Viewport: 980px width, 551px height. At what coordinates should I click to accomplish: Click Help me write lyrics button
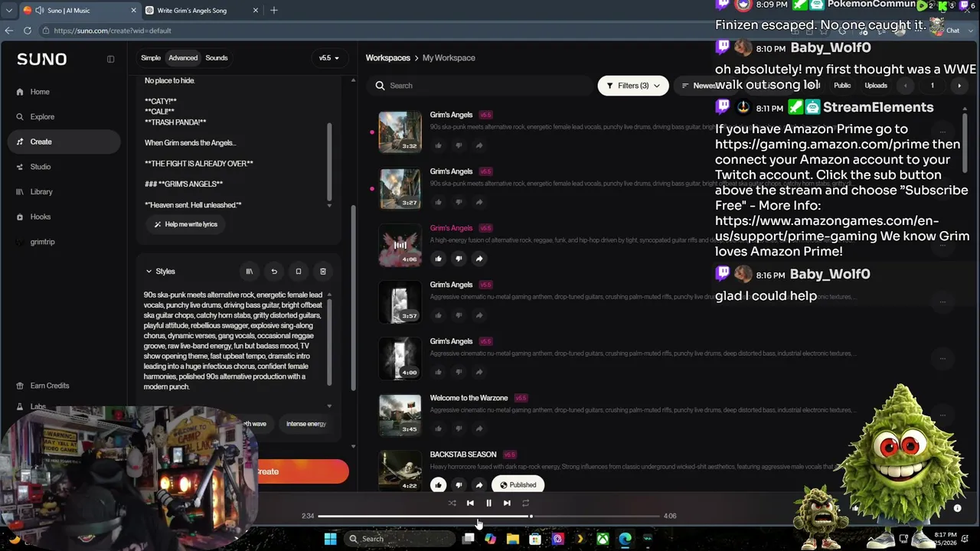pyautogui.click(x=186, y=224)
